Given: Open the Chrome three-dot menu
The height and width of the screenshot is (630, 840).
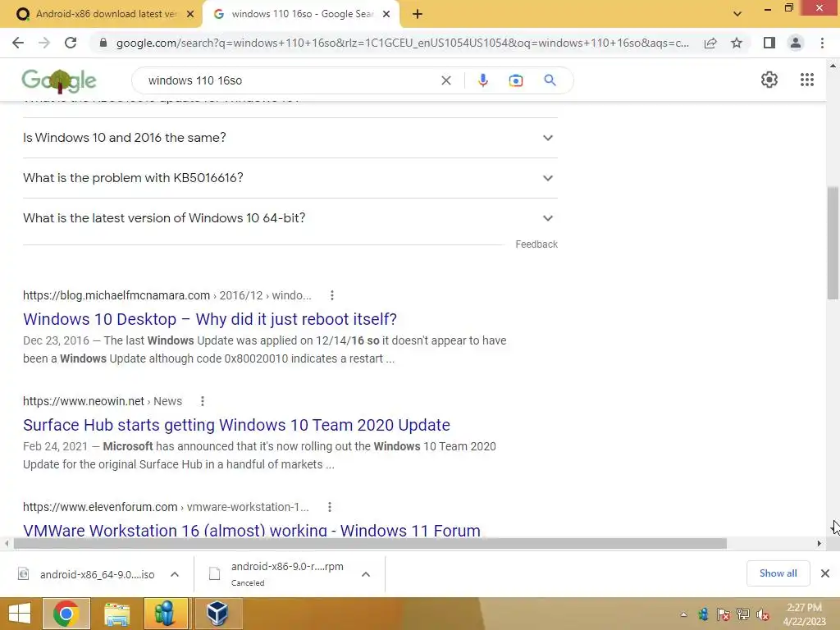Looking at the screenshot, I should tap(822, 43).
